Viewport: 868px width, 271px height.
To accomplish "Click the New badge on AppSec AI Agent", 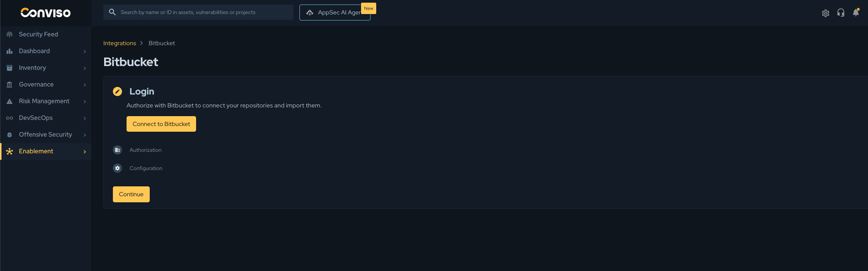I will pos(369,8).
